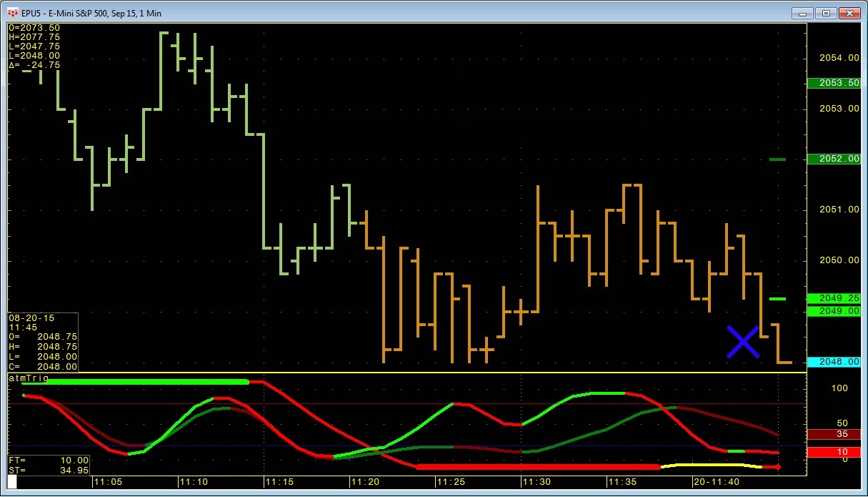Image resolution: width=868 pixels, height=497 pixels.
Task: Click the chart window title bar icon
Action: 12,12
